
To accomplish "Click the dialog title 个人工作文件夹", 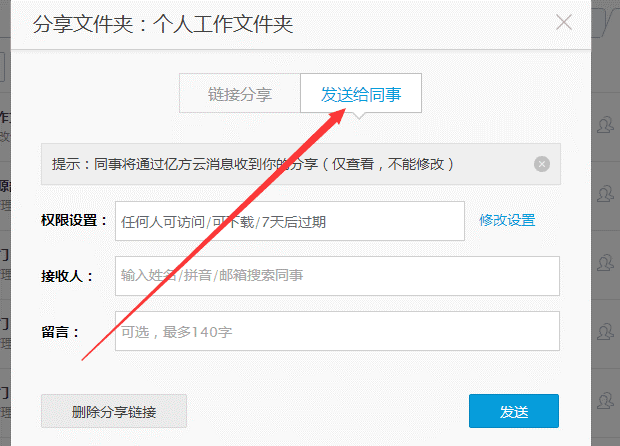I will coord(223,24).
